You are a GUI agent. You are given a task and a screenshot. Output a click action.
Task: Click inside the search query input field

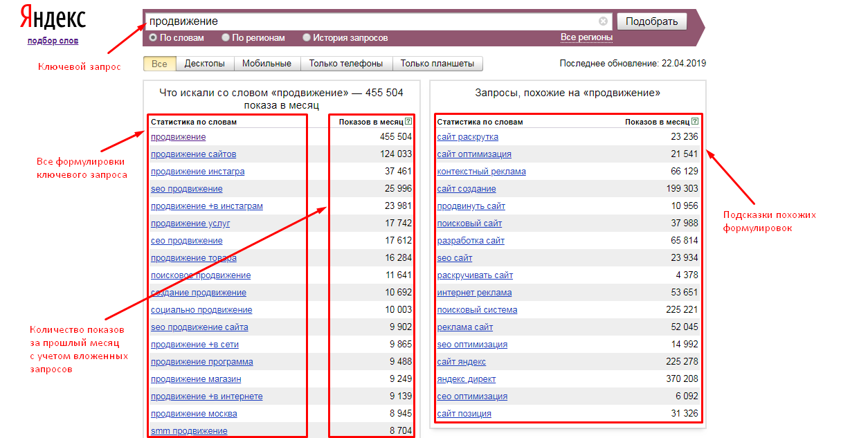(346, 20)
